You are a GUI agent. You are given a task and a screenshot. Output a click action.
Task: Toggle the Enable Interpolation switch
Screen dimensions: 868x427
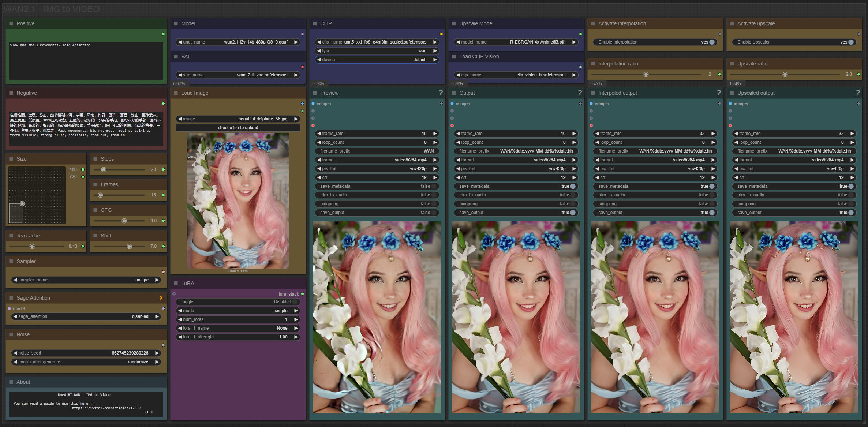711,42
